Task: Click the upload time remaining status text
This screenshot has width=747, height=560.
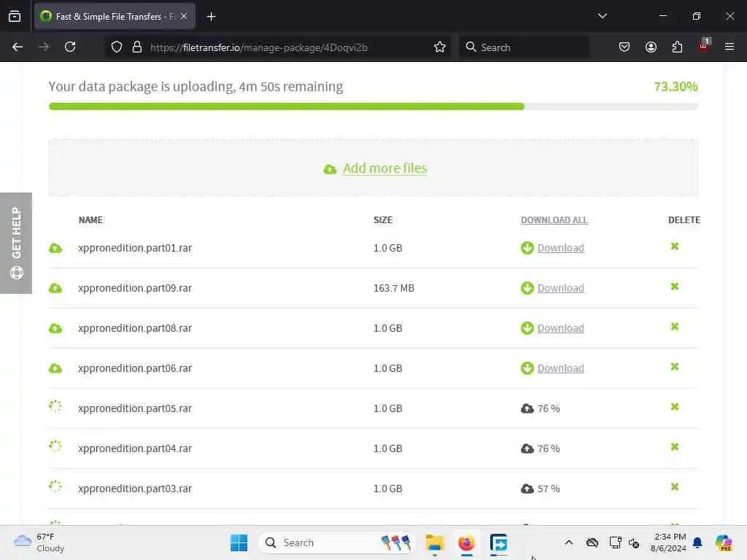Action: [x=196, y=87]
